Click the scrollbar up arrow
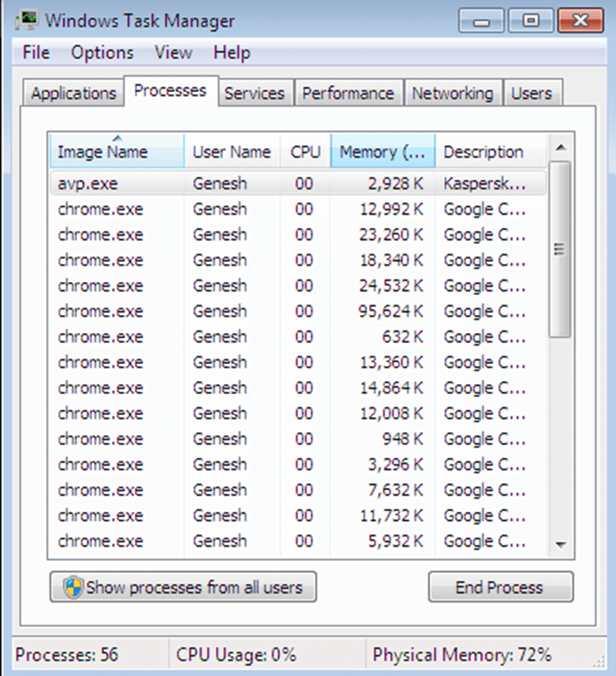616x676 pixels. tap(560, 148)
